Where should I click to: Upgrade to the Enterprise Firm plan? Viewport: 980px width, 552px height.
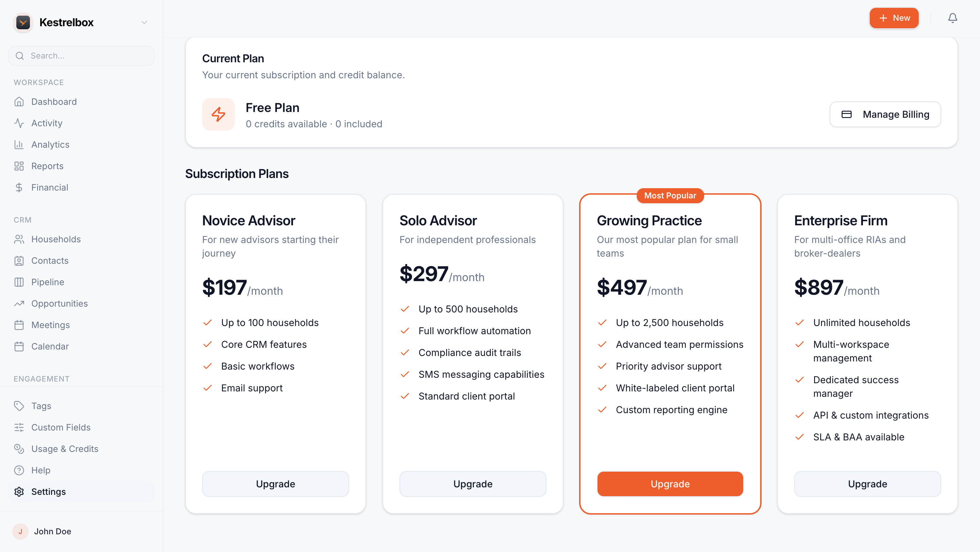(x=867, y=484)
